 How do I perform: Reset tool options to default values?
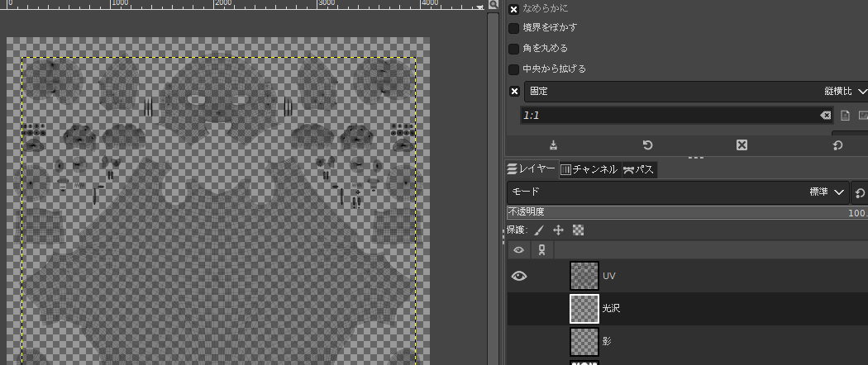[x=837, y=145]
